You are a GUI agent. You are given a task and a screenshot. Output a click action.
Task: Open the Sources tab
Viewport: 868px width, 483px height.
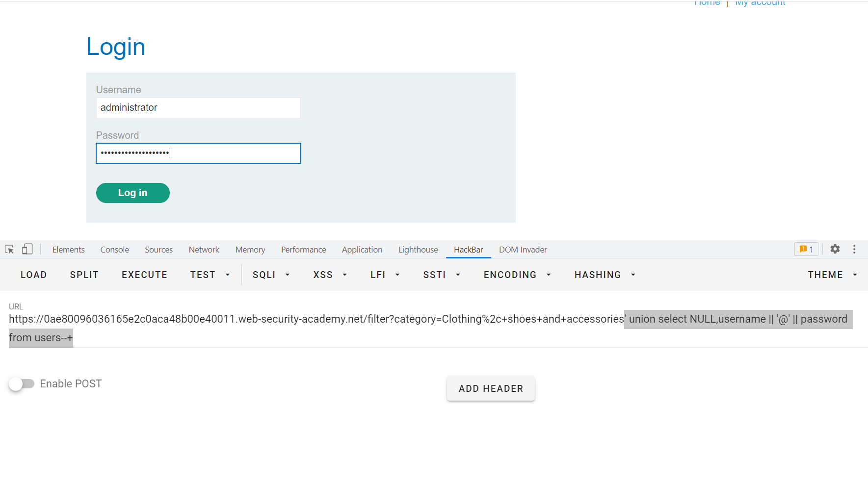(159, 250)
